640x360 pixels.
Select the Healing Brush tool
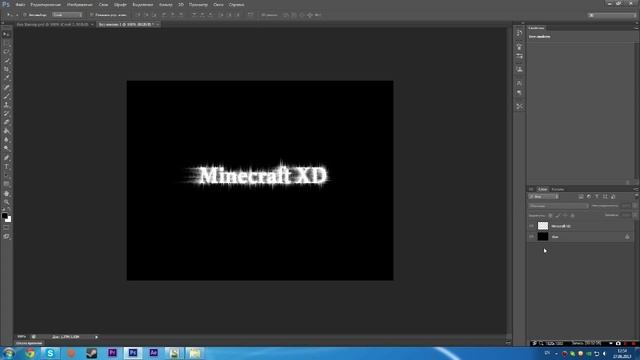7,87
